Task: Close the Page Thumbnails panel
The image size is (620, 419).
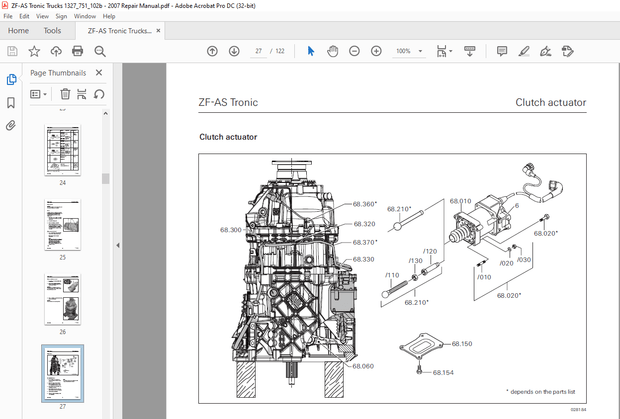Action: coord(99,72)
